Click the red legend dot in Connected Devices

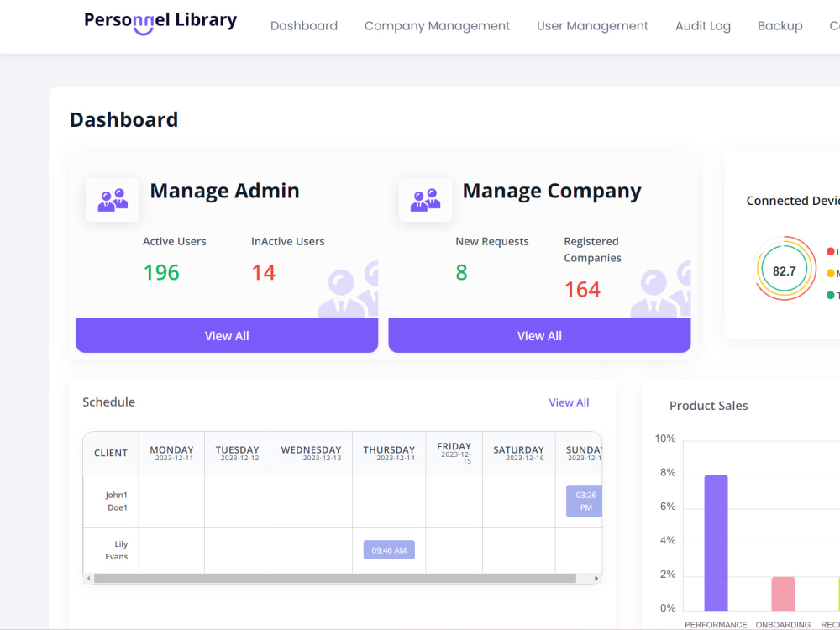tap(831, 251)
